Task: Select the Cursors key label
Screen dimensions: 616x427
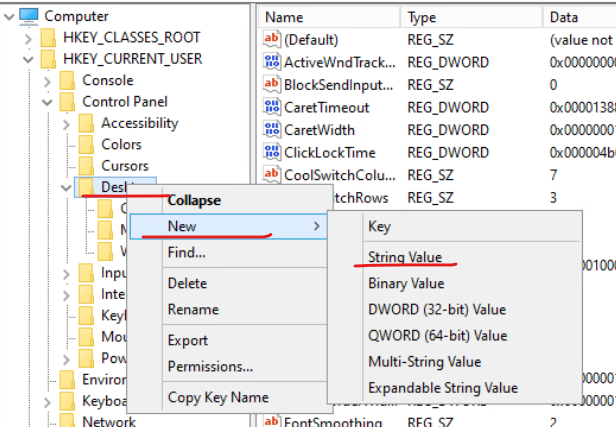Action: pos(125,166)
